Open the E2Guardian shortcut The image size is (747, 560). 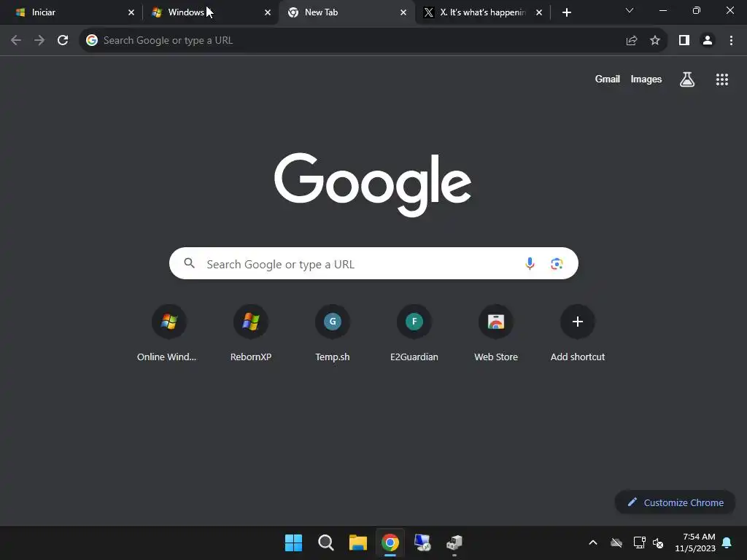[x=414, y=333]
